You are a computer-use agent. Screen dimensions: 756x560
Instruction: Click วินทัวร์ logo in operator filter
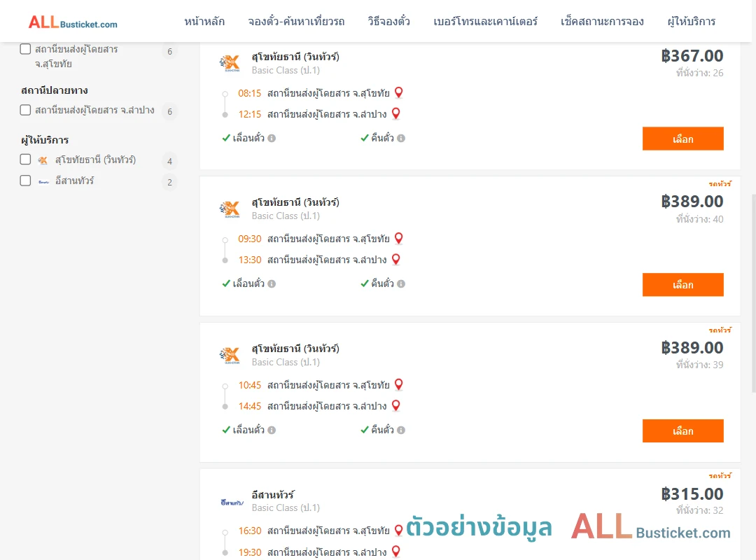(43, 160)
